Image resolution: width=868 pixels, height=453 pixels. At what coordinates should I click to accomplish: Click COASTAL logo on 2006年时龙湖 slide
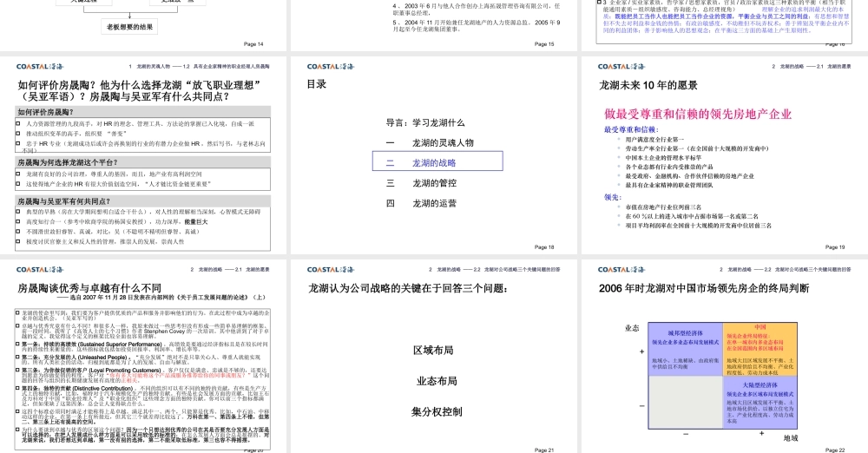[621, 270]
